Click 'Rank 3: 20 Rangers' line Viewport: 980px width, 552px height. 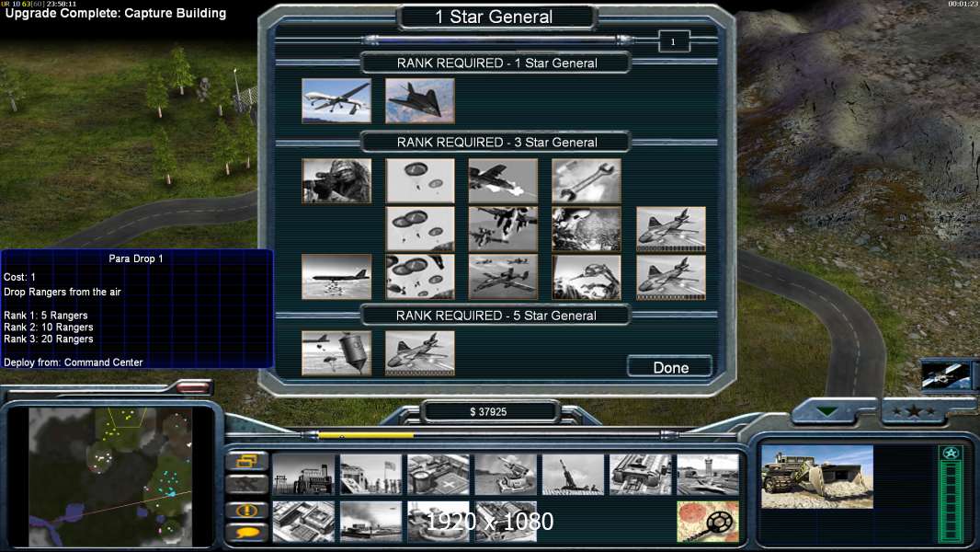pos(48,339)
